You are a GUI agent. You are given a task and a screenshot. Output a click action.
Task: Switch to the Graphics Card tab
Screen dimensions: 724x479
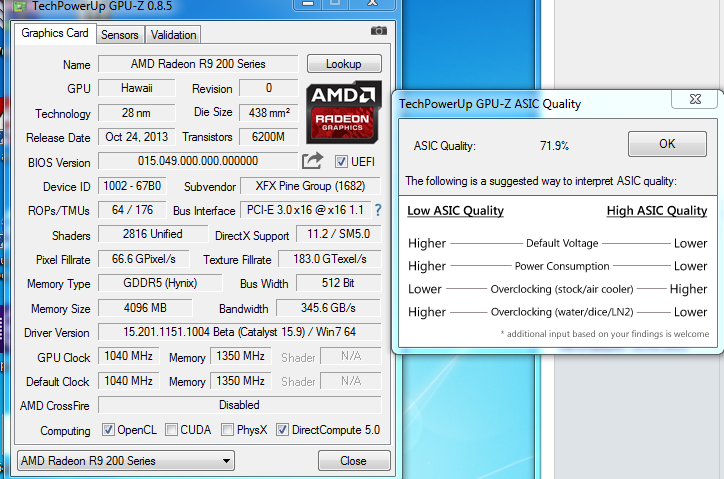[x=55, y=33]
